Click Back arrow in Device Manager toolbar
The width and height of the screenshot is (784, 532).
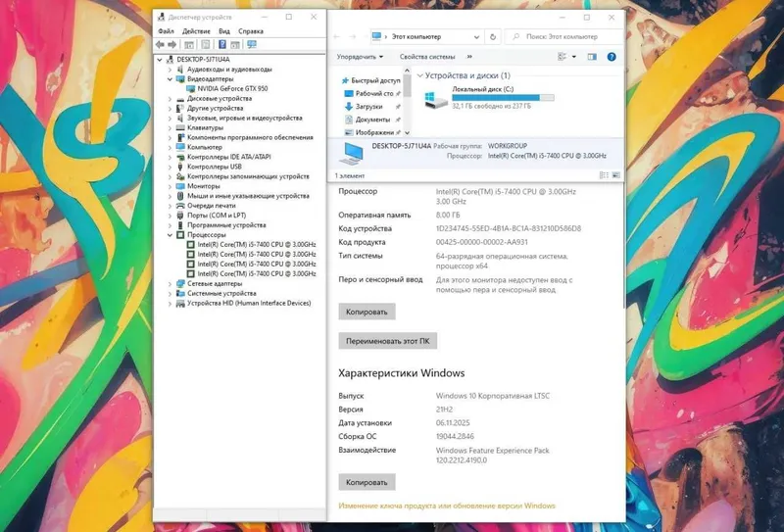(160, 44)
